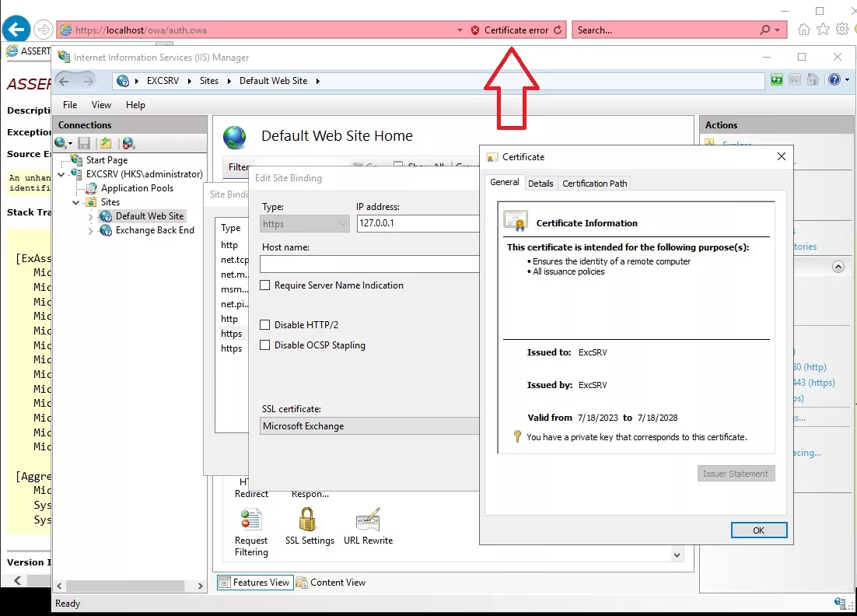
Task: Check the Disable OCSP Stapling checkbox
Action: 265,345
